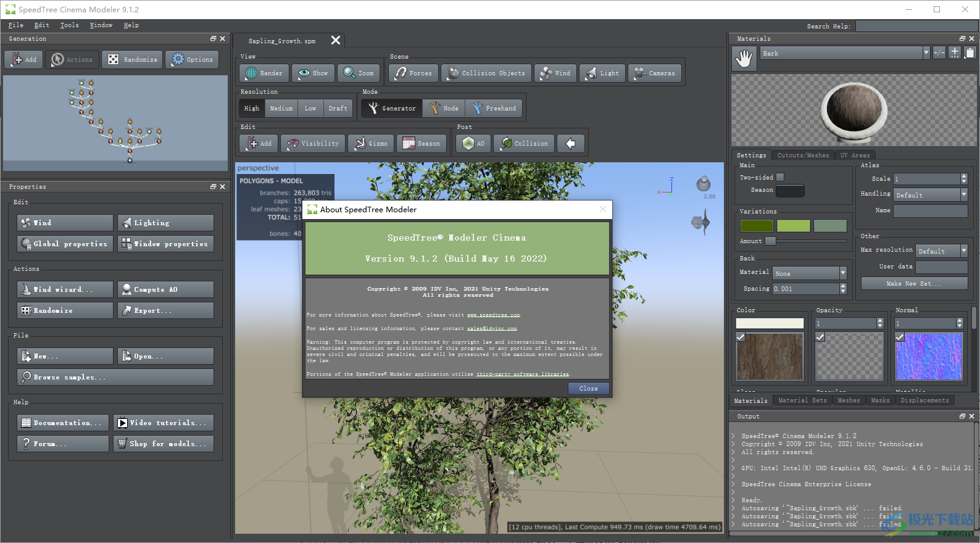Open the File menu
This screenshot has width=980, height=543.
[x=15, y=25]
